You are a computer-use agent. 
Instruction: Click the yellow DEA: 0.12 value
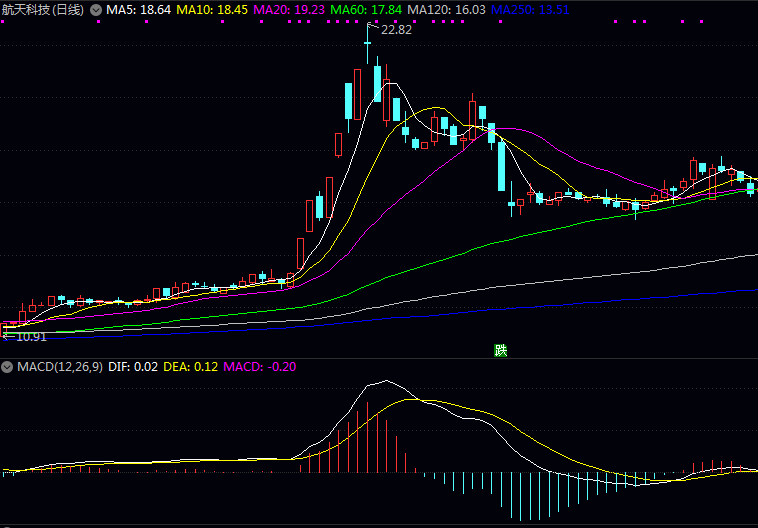pyautogui.click(x=190, y=367)
